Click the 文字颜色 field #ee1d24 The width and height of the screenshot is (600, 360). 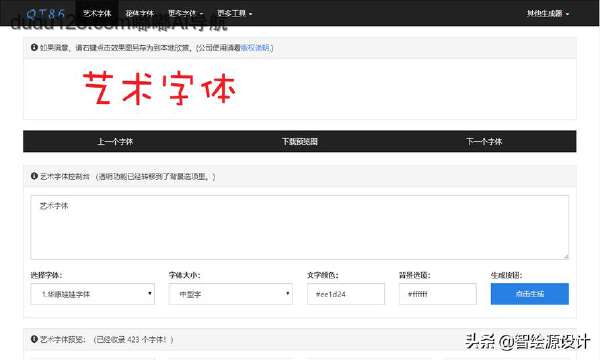346,294
